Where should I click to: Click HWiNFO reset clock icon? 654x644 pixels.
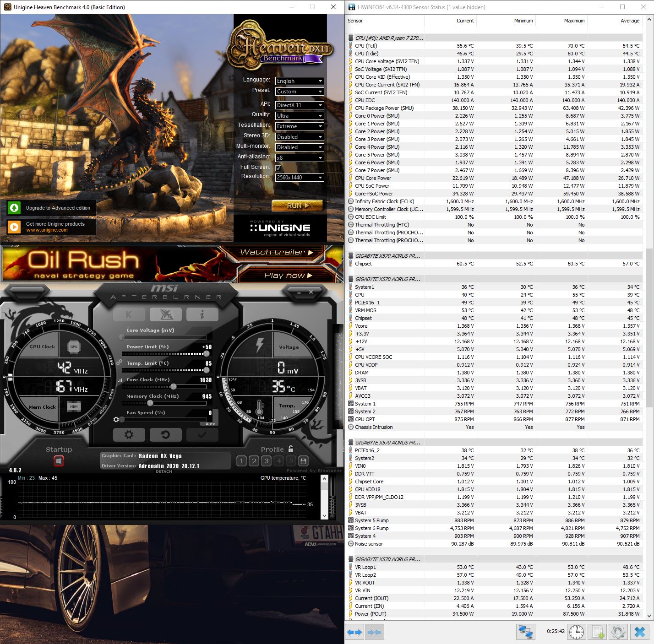(576, 632)
